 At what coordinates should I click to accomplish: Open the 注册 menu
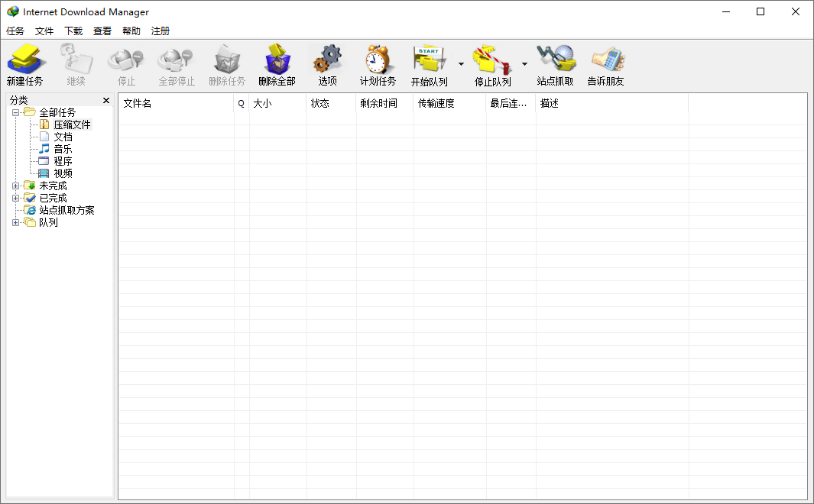pyautogui.click(x=161, y=31)
